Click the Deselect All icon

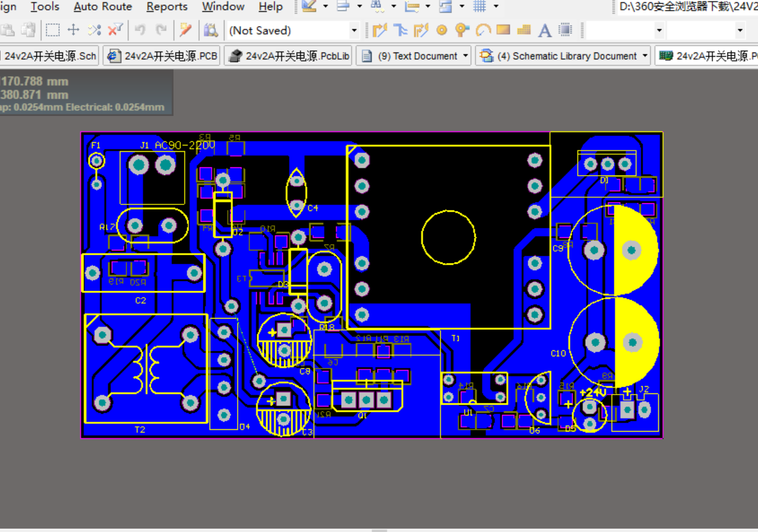[x=95, y=30]
